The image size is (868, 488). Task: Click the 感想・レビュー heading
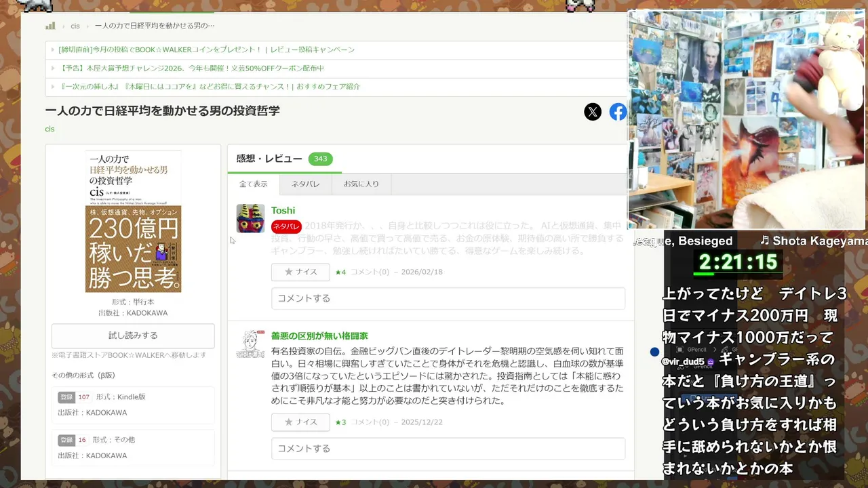point(269,159)
